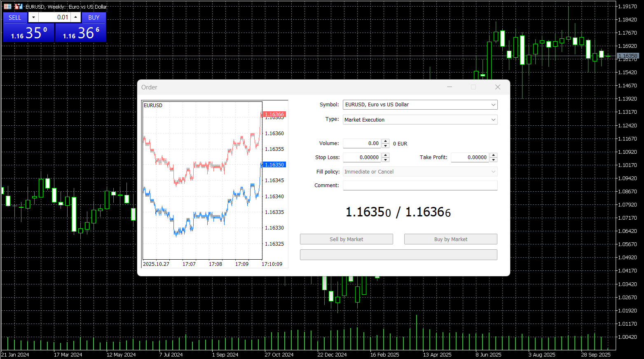The height and width of the screenshot is (359, 644).
Task: Decrease Volume with the down stepper arrow
Action: click(x=386, y=146)
